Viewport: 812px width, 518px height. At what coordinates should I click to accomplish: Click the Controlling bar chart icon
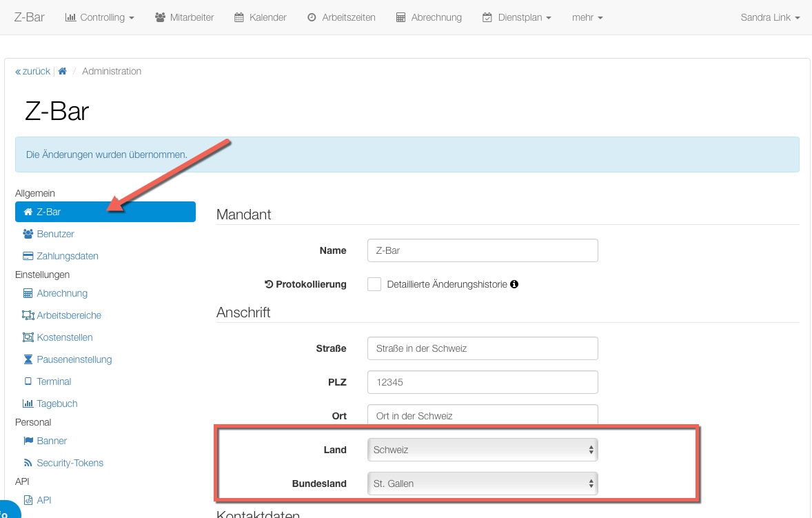pos(70,17)
